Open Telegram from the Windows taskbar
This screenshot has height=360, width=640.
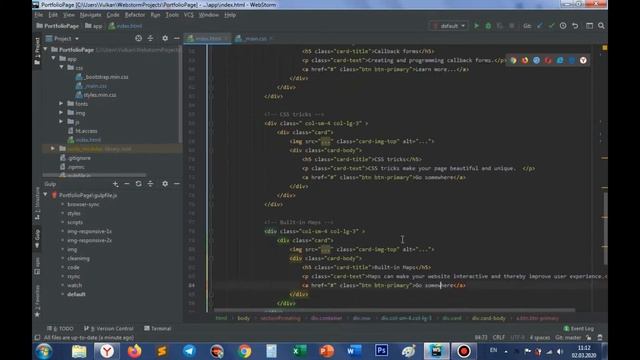point(189,351)
